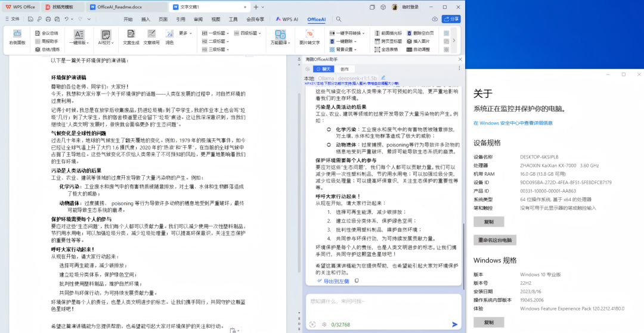Open chat settings gear in input box
Viewport: 644px width, 333px height.
[324, 324]
